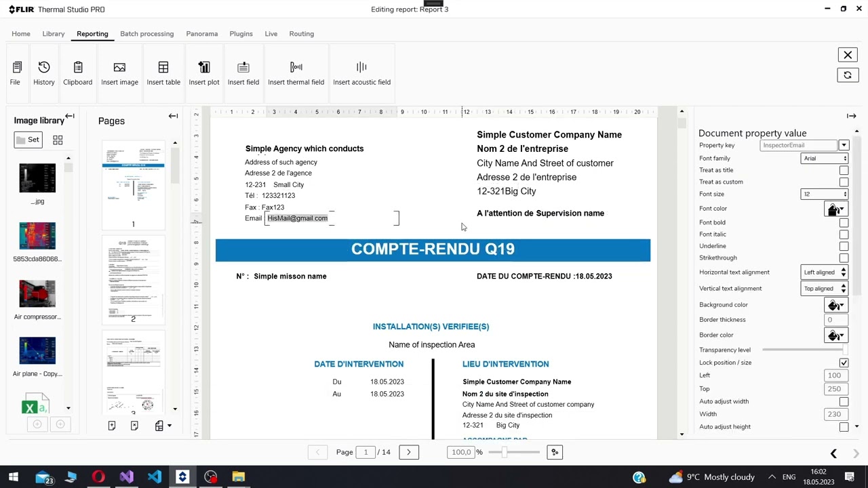
Task: Enable Underline checkbox
Action: tap(844, 246)
